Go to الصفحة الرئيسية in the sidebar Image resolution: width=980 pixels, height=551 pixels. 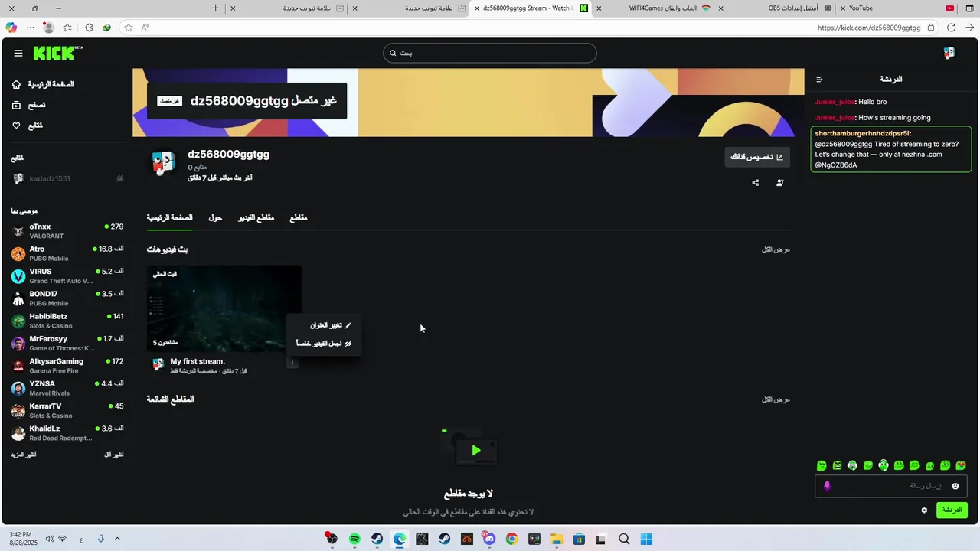[44, 84]
